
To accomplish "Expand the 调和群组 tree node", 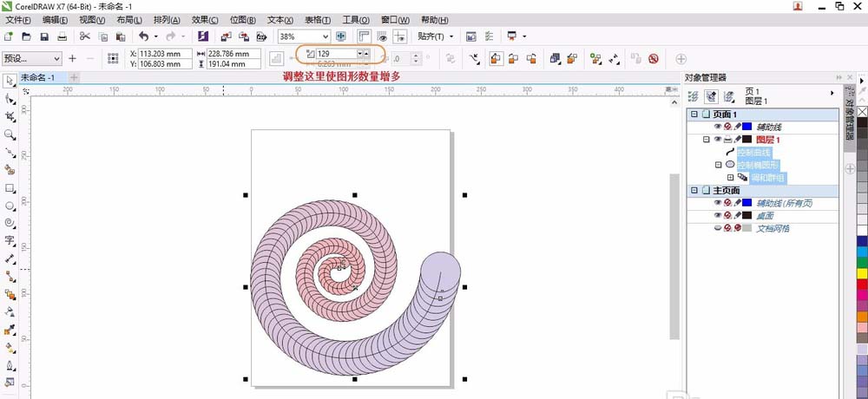I will coord(731,177).
